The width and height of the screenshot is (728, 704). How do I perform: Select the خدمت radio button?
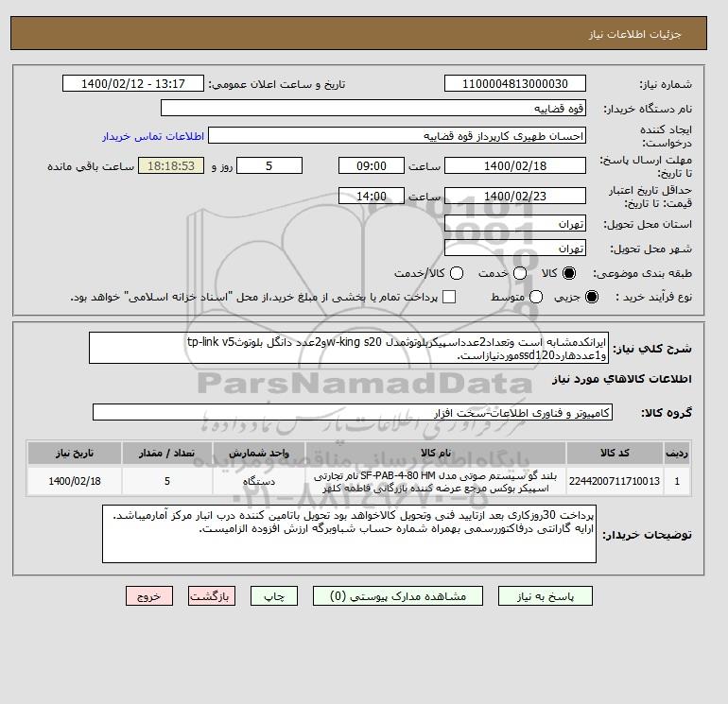pyautogui.click(x=520, y=273)
